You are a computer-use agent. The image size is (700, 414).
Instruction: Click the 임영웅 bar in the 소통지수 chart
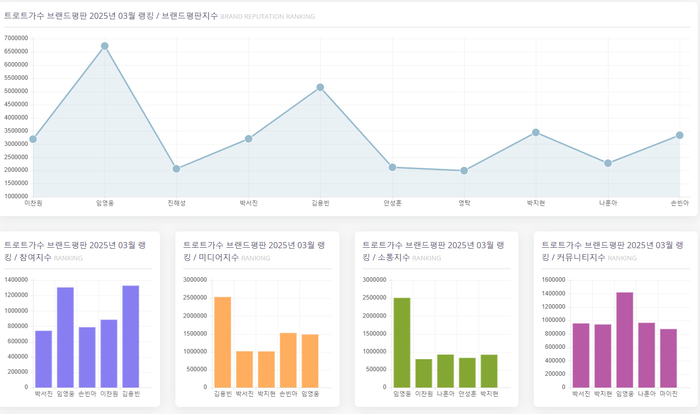(402, 343)
